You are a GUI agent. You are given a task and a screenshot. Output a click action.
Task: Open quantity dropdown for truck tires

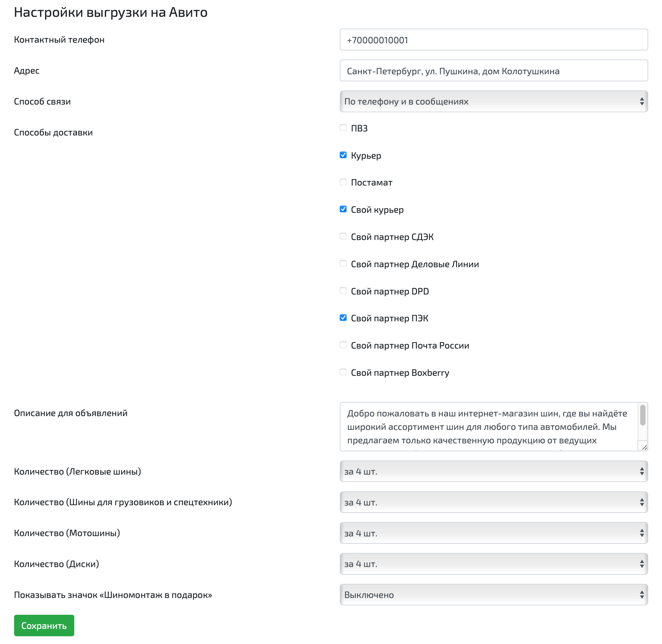click(x=493, y=502)
